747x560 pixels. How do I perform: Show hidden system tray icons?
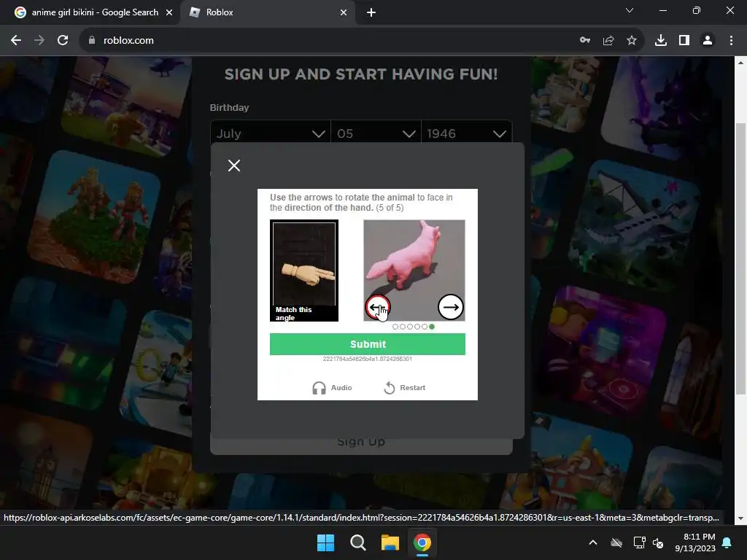tap(593, 542)
